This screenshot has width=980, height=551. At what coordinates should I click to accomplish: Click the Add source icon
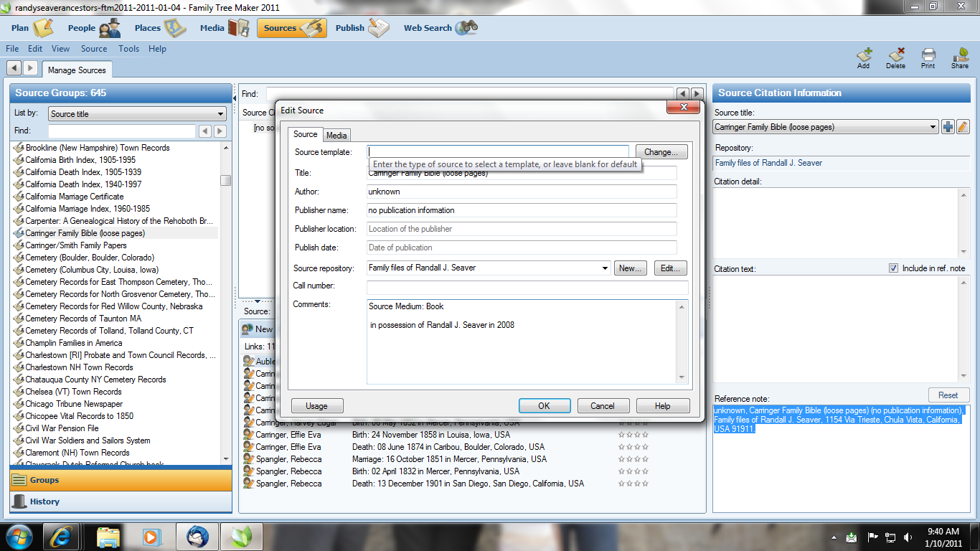pyautogui.click(x=864, y=59)
